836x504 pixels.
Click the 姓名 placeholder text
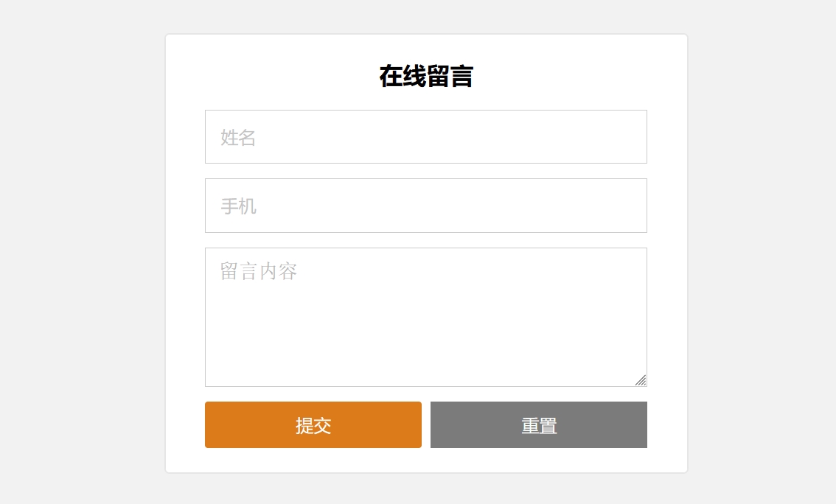click(238, 138)
